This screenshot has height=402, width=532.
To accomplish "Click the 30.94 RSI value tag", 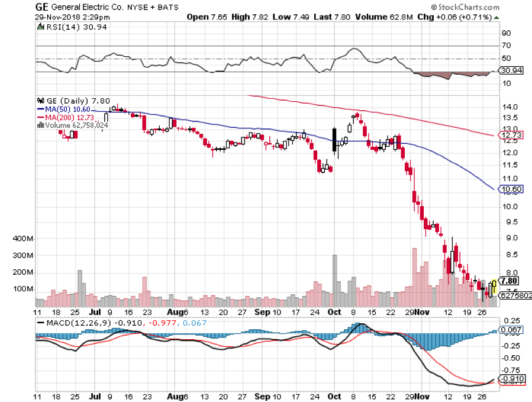I will [510, 70].
